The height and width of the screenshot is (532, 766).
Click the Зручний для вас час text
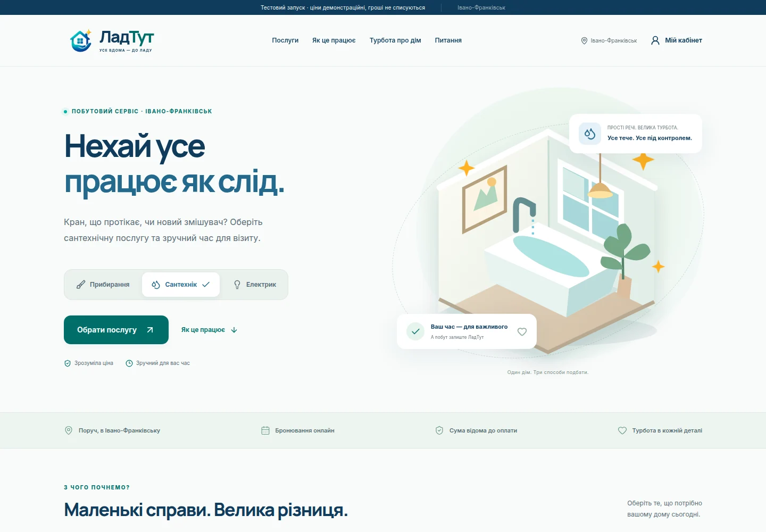pyautogui.click(x=163, y=363)
